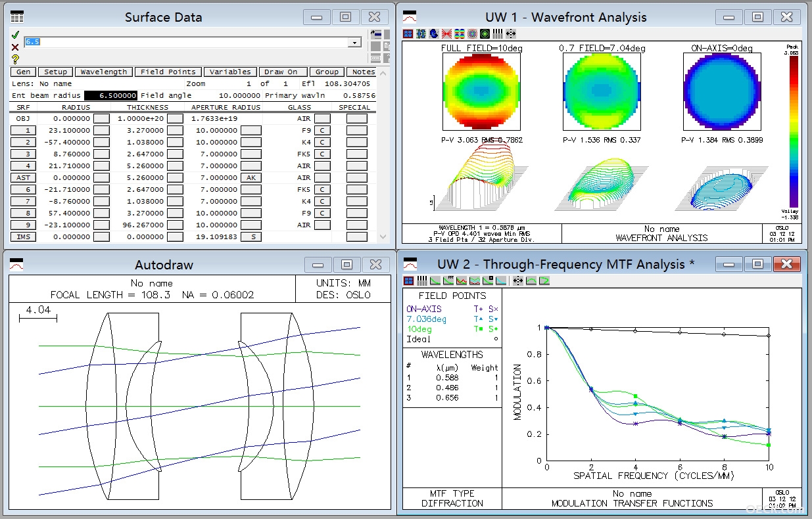Open the FK5 glass C option on surface 3
The height and width of the screenshot is (519, 812).
(322, 154)
